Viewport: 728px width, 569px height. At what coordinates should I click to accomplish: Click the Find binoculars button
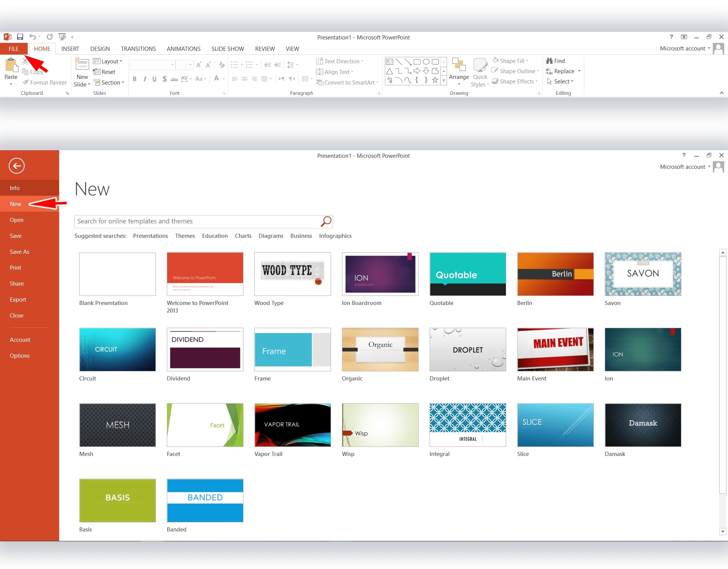click(x=555, y=61)
